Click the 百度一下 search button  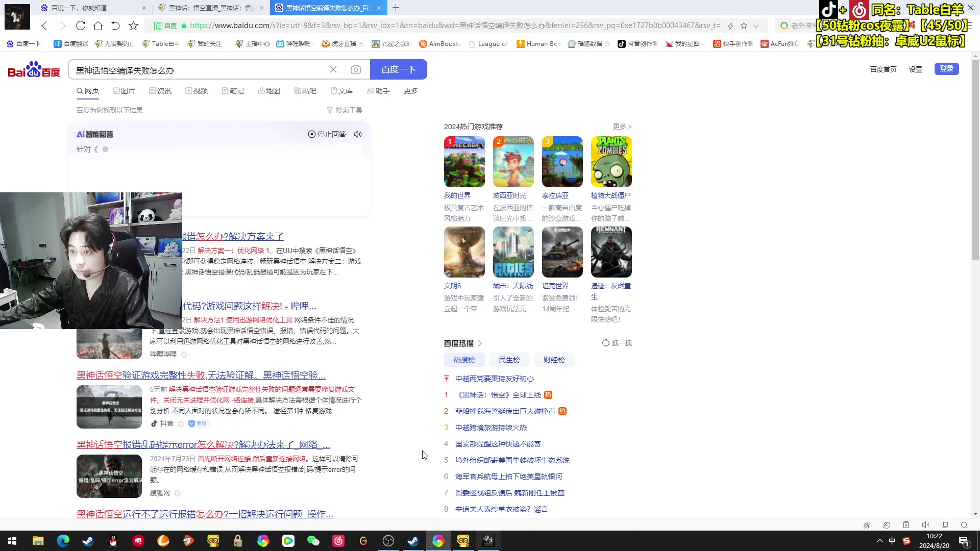tap(399, 69)
